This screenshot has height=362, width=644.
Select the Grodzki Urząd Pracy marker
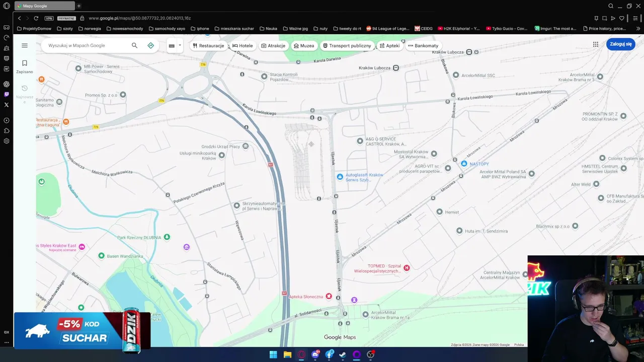(x=246, y=146)
